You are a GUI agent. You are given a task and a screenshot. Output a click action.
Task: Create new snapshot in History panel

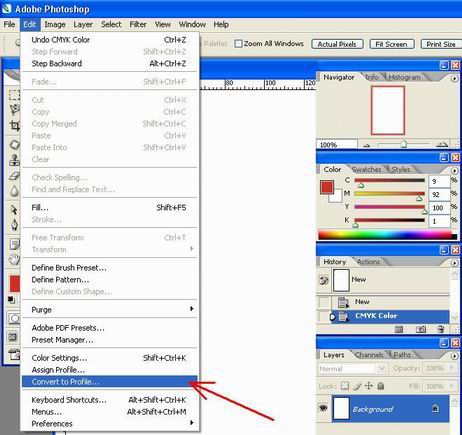(421, 329)
